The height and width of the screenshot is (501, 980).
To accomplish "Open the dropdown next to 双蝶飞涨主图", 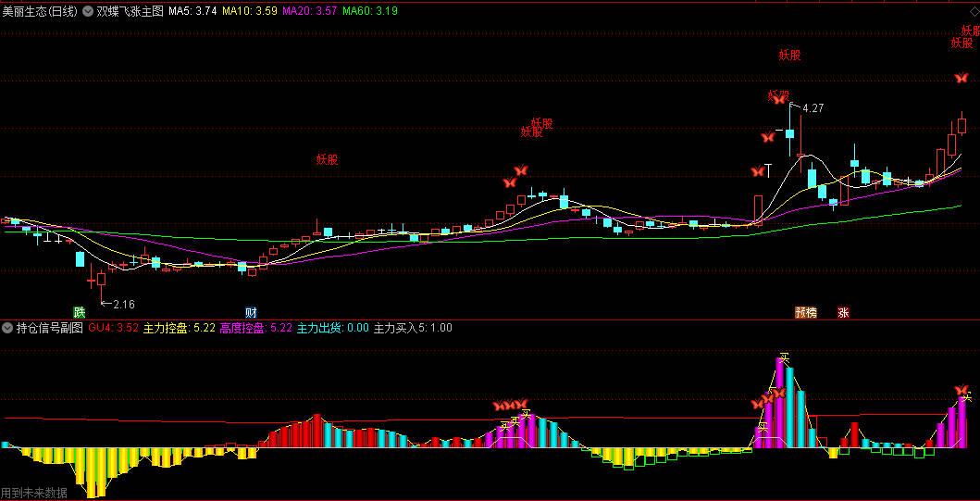I will pos(87,10).
